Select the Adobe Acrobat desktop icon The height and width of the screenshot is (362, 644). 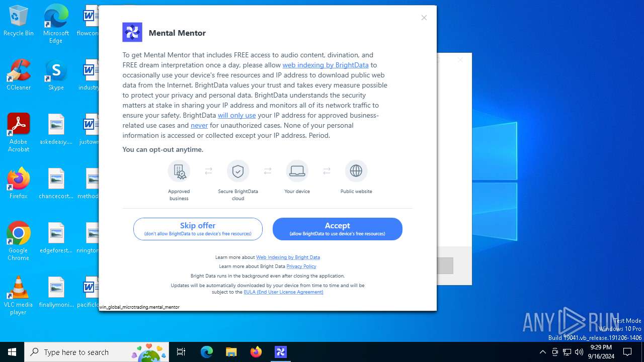(x=19, y=133)
